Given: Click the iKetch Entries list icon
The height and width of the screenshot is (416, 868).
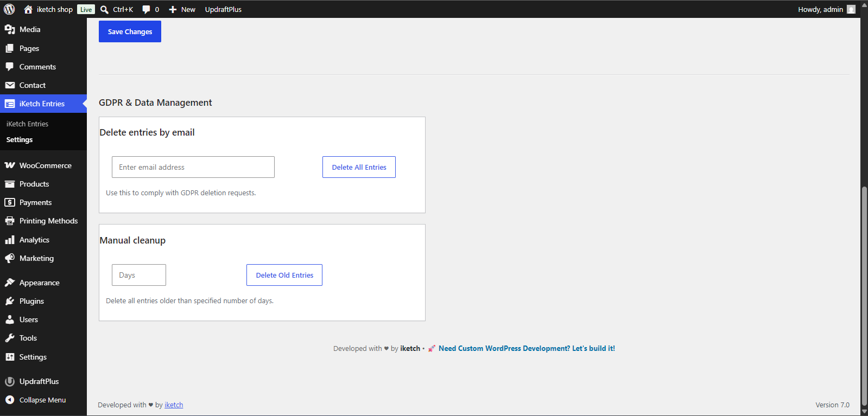Looking at the screenshot, I should (x=10, y=104).
